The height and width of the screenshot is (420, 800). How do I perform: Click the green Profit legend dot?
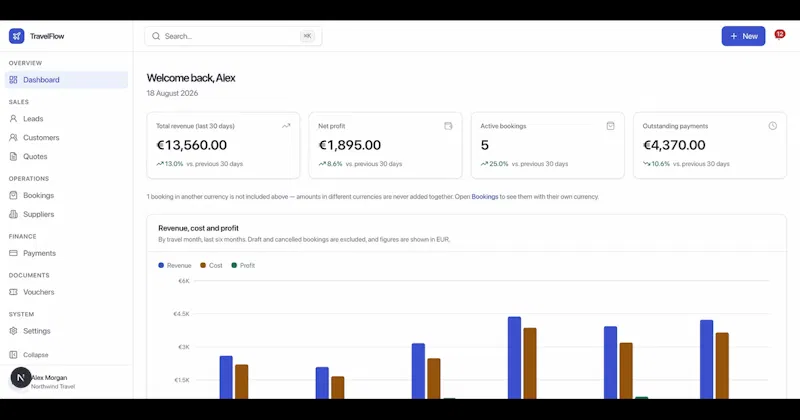pyautogui.click(x=234, y=265)
